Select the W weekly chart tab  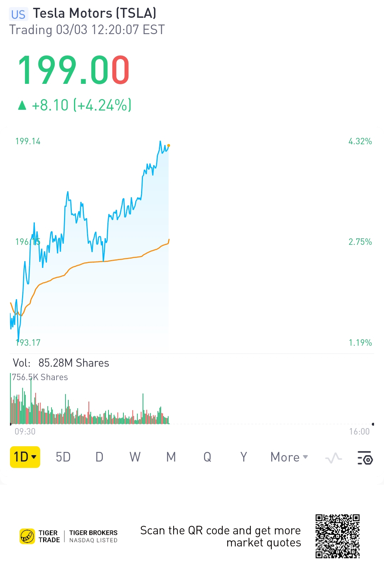tap(135, 457)
